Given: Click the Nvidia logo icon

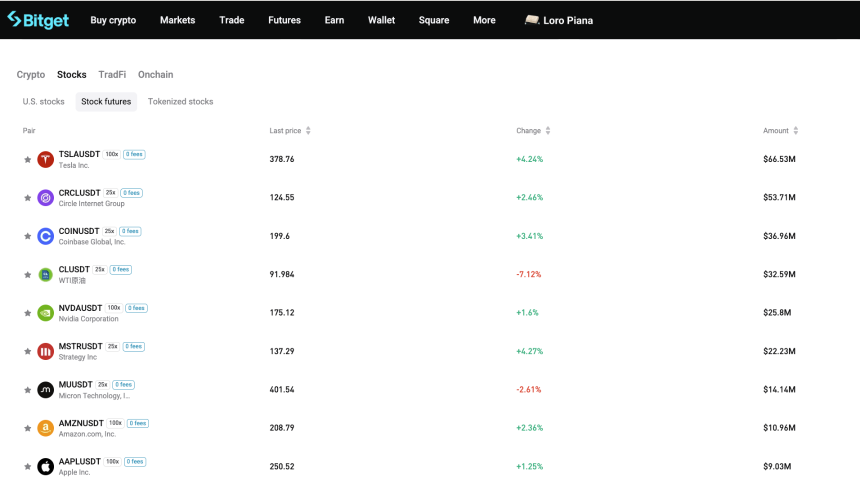Looking at the screenshot, I should (46, 313).
